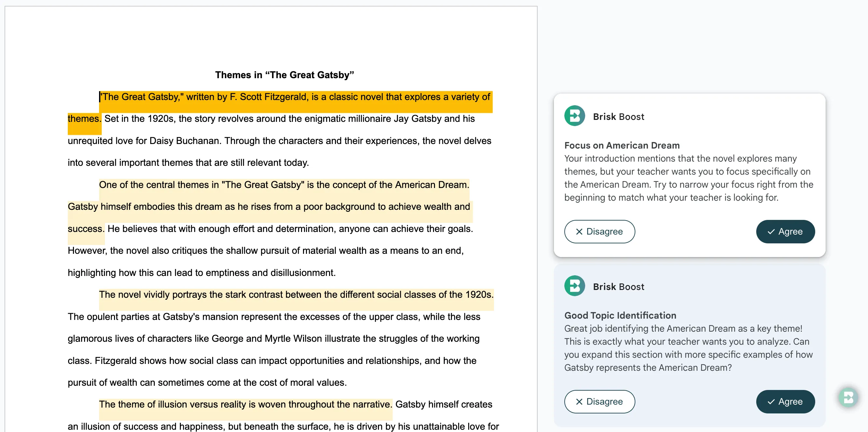Click the Focus on American Dream heading
This screenshot has height=432, width=868.
(x=622, y=145)
